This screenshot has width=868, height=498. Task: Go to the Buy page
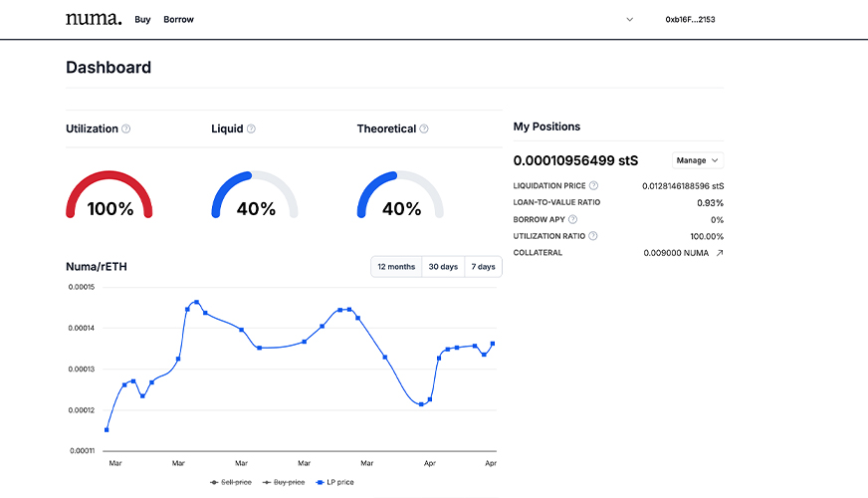click(x=142, y=19)
